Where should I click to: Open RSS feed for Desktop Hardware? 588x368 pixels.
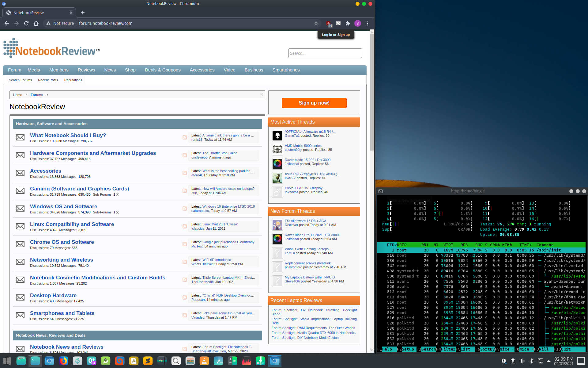(185, 297)
